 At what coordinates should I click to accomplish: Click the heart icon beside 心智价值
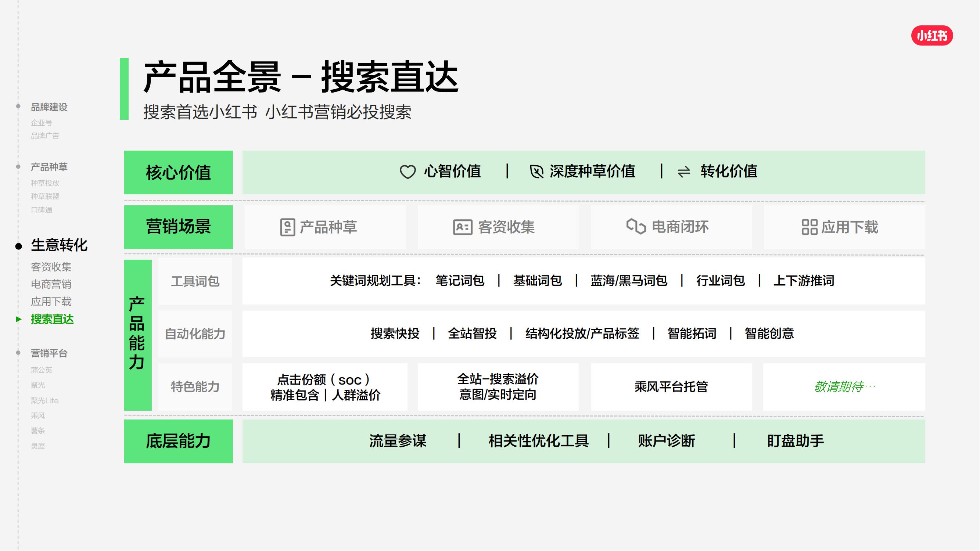tap(408, 172)
